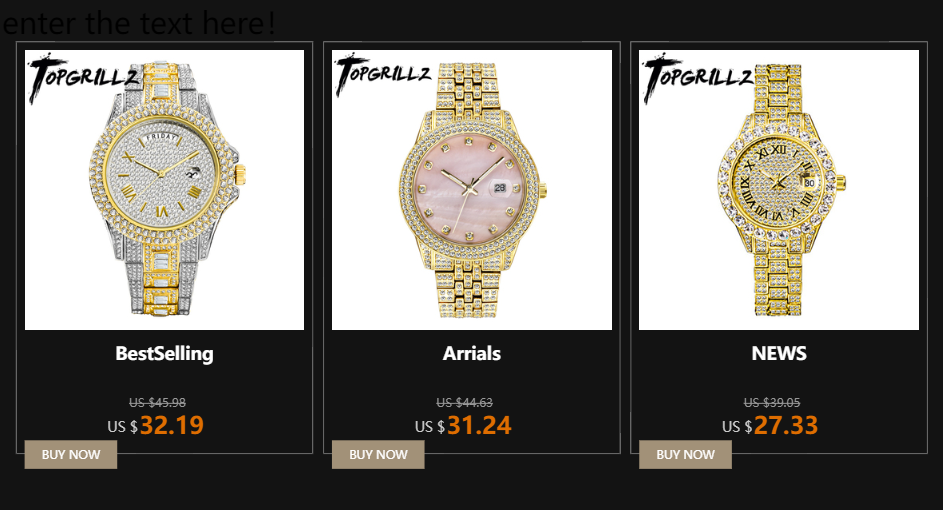Click the BestSelling title
Viewport: 943px width, 510px height.
coord(164,354)
